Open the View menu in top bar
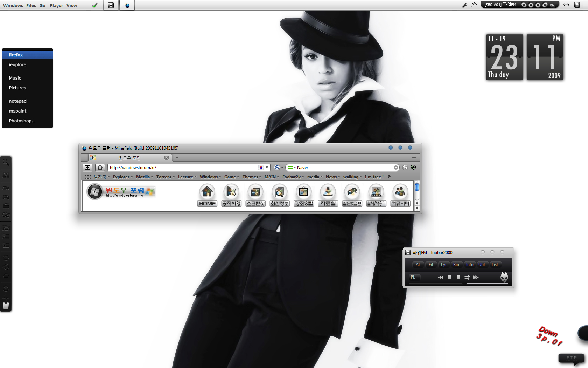Screen dimensions: 588x368 coord(72,5)
